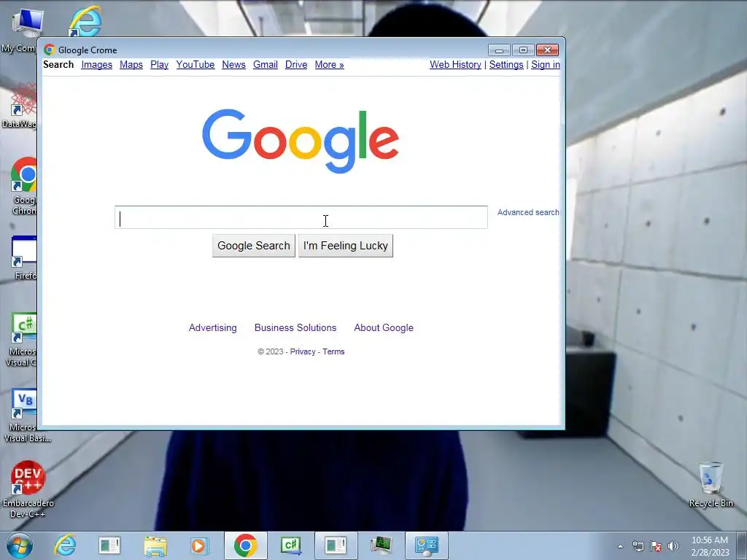Close the Gloogle Crome window
747x560 pixels.
(x=547, y=50)
